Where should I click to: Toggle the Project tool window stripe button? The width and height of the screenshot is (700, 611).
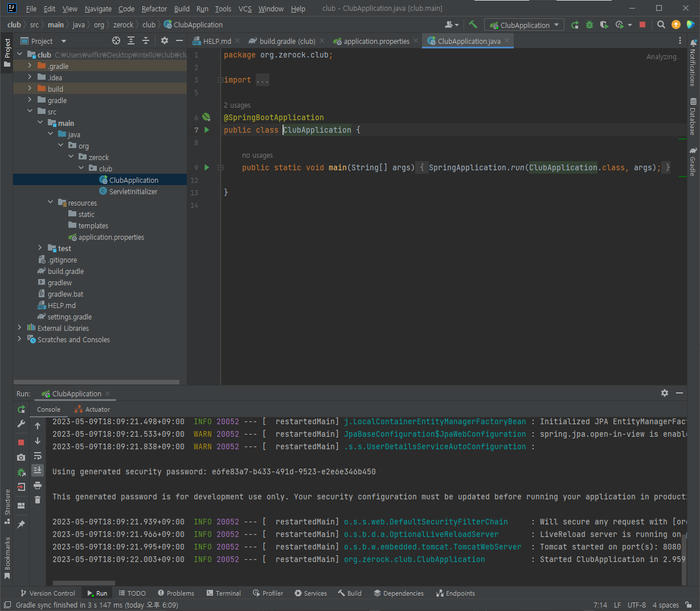coord(7,52)
